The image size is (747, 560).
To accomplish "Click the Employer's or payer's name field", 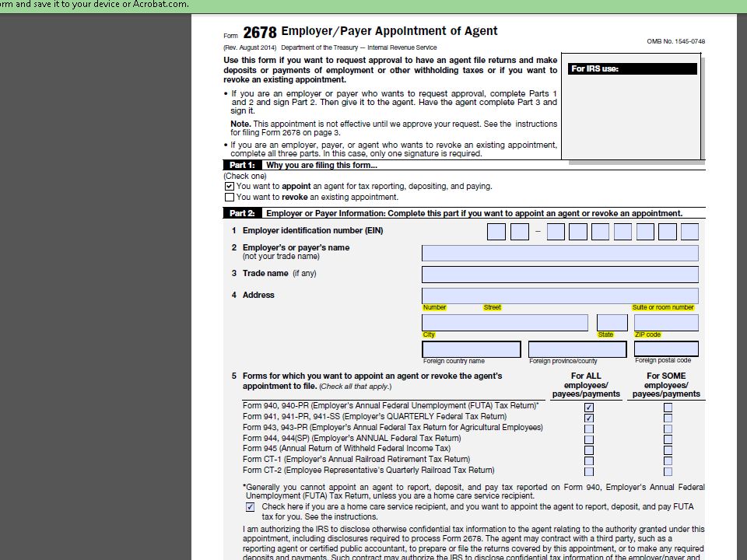I will click(x=560, y=253).
